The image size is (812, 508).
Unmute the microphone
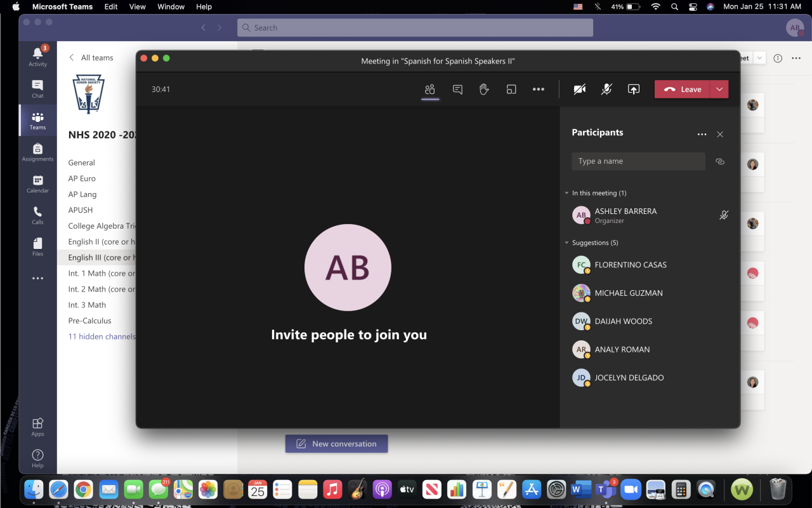click(x=606, y=90)
